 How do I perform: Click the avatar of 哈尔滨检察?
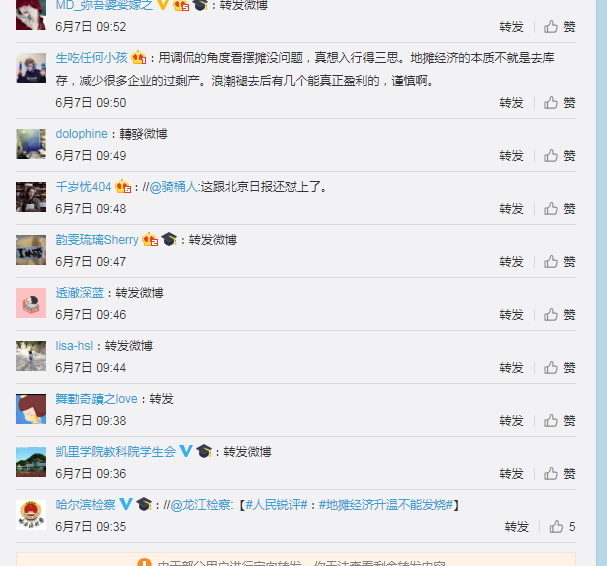[31, 515]
